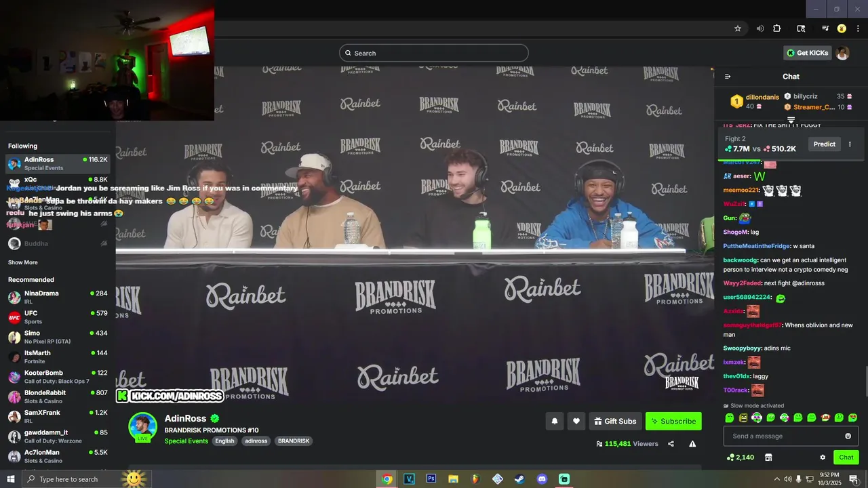This screenshot has width=868, height=488.
Task: Open the channel points 2,140 balance
Action: [740, 457]
